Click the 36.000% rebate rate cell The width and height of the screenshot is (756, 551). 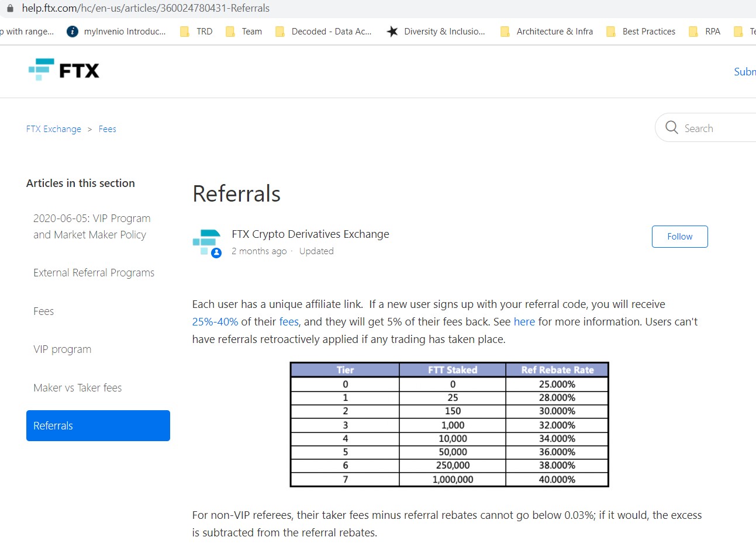[557, 452]
